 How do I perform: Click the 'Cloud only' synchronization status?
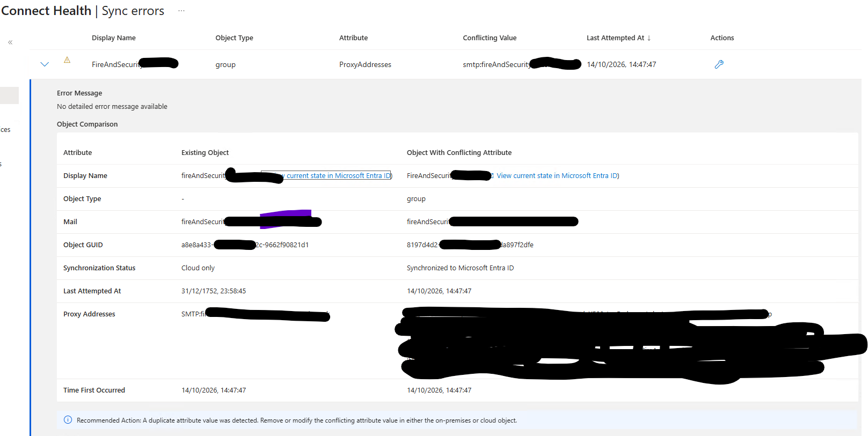click(198, 268)
